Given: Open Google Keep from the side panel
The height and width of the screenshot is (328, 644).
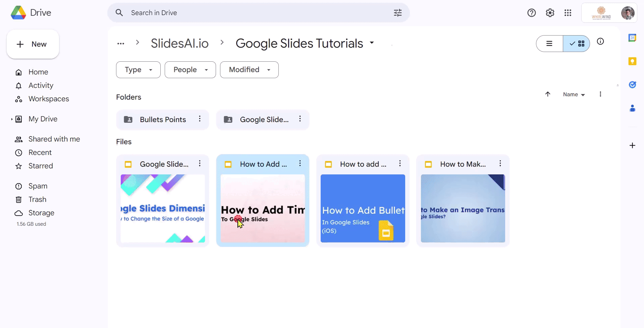Looking at the screenshot, I should (633, 61).
